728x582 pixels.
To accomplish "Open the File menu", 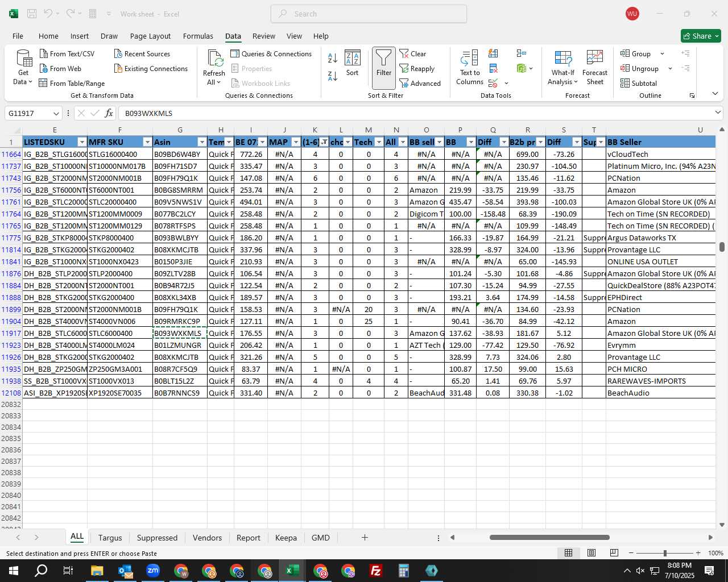I will coord(18,36).
